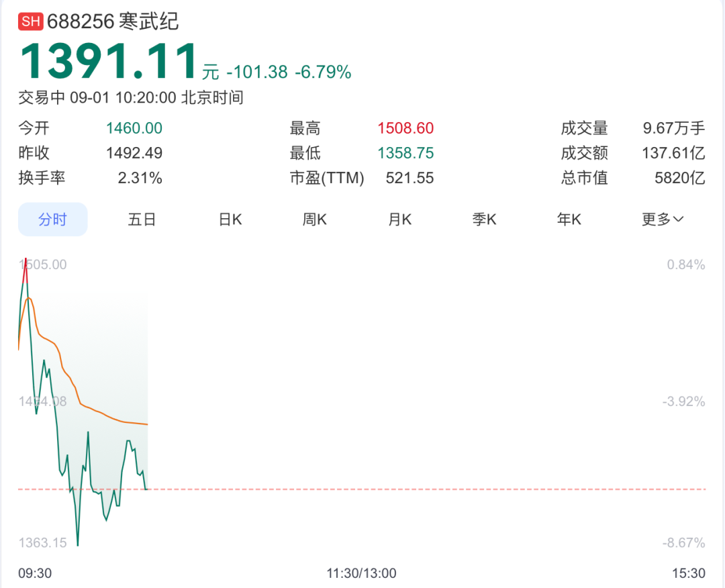This screenshot has width=725, height=588.
Task: Click the red SH exchange badge
Action: tap(32, 21)
